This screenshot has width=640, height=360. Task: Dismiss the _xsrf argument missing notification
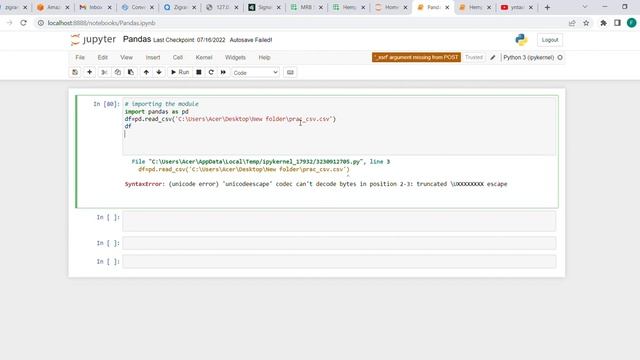[416, 58]
